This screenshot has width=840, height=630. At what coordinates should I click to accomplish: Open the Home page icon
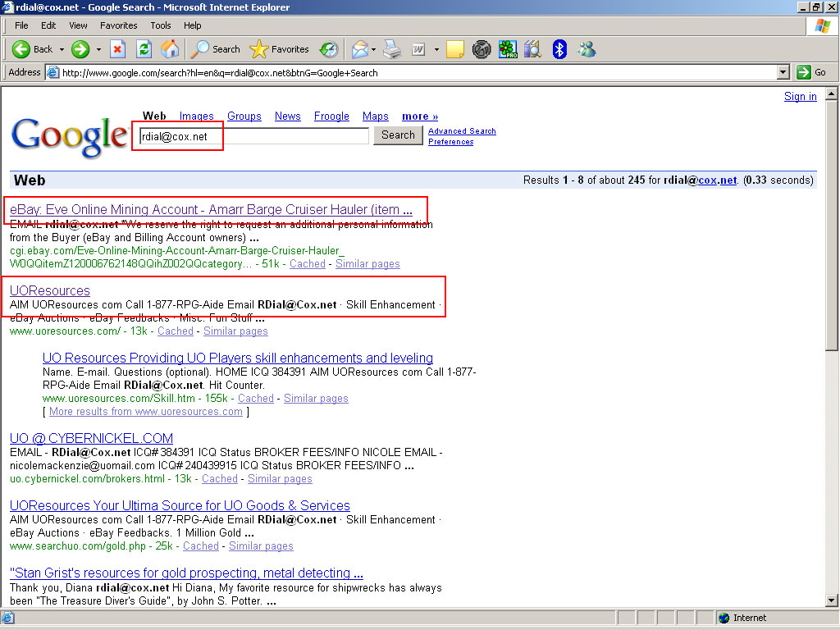[x=170, y=49]
